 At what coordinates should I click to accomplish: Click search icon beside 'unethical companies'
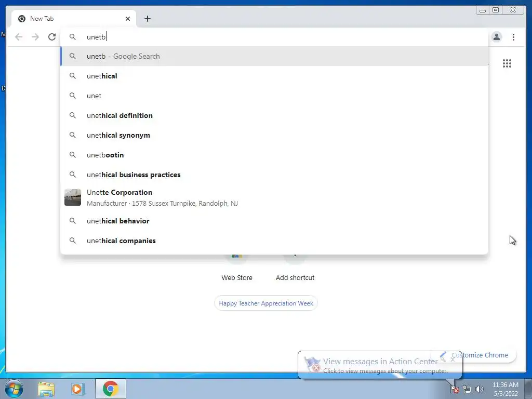point(73,241)
